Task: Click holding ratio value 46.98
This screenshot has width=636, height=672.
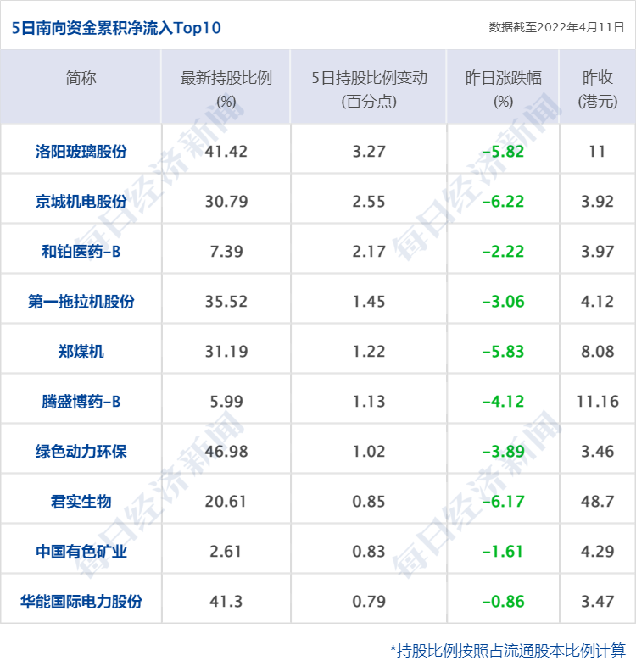Action: (226, 452)
